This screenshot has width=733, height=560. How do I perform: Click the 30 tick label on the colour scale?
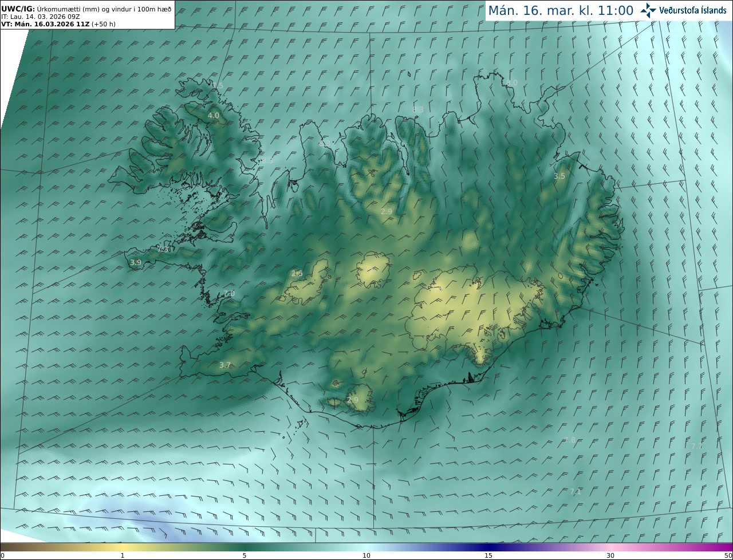(x=610, y=555)
